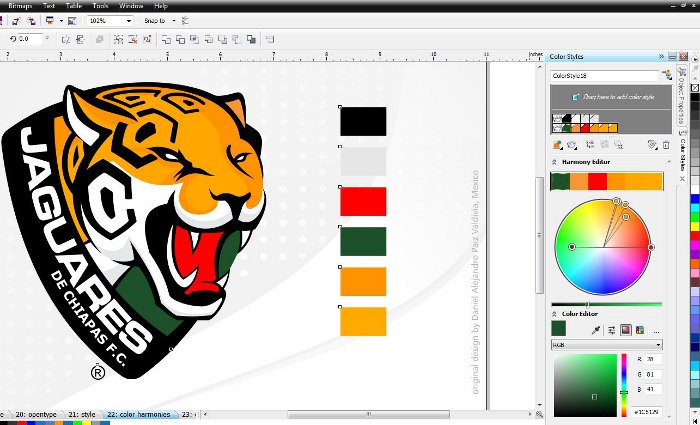This screenshot has height=425, width=700.
Task: Click the Import icon in the standard toolbar
Action: click(17, 21)
